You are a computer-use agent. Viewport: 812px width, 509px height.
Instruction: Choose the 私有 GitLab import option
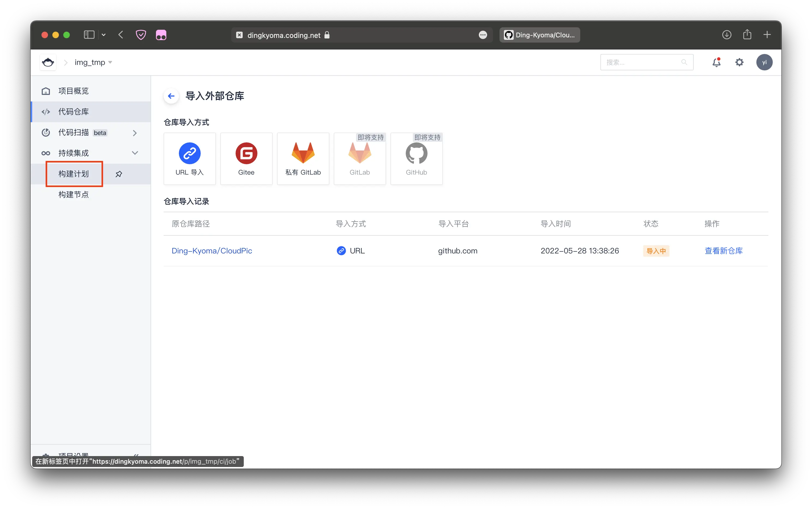303,158
